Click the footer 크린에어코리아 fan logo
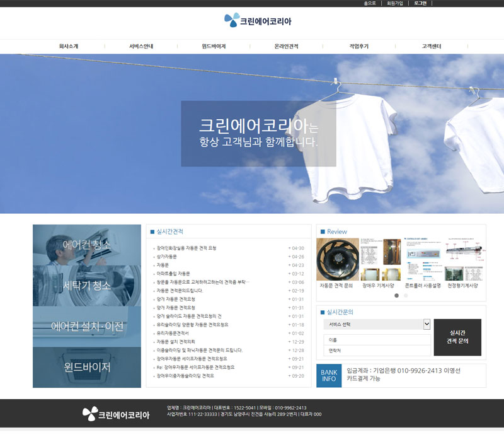The image size is (504, 437). [116, 414]
